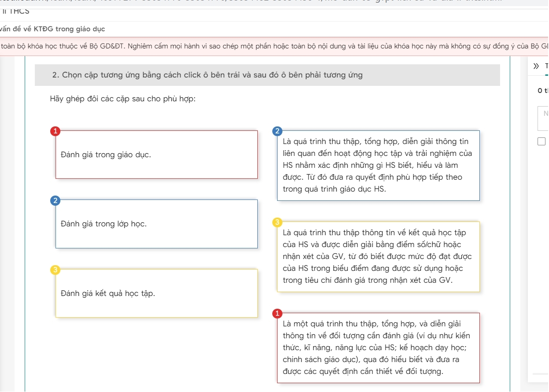Viewport: 549px width, 392px height.
Task: Select the 'Đánh giá kết quả học tập.' box
Action: (x=156, y=293)
